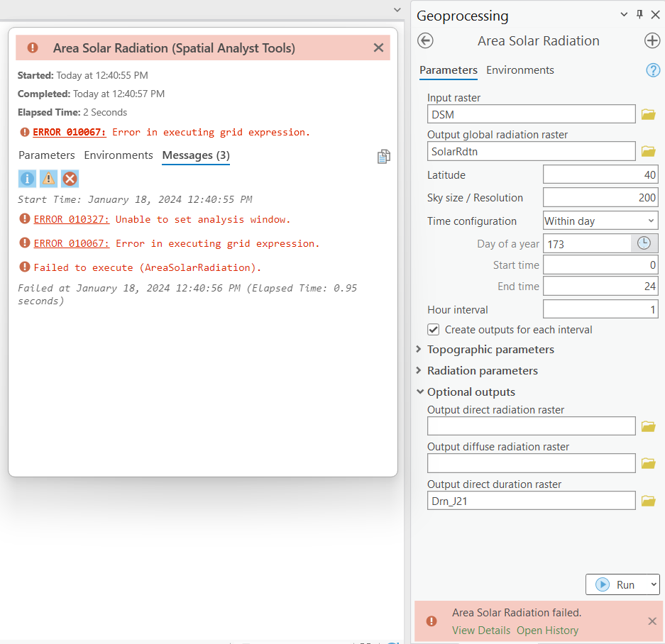Screen dimensions: 665x644
Task: Browse for the Input raster DSM file
Action: coord(648,114)
